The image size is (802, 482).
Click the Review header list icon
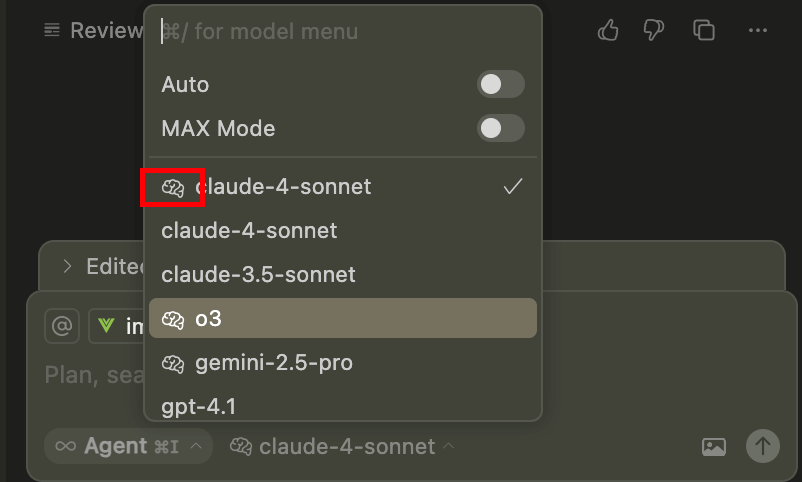coord(52,31)
